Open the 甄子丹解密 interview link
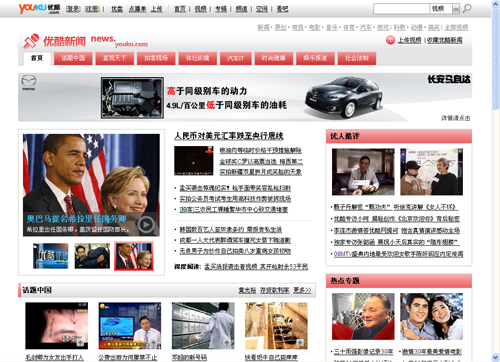 362,207
